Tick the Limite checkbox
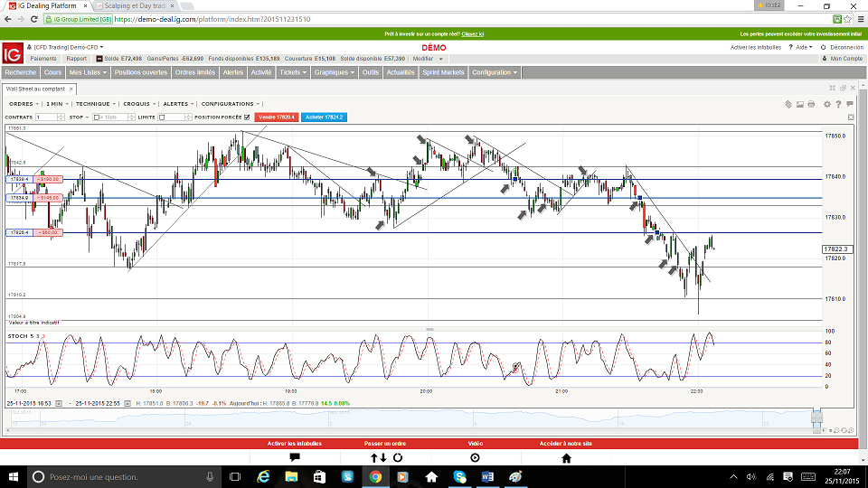 (162, 117)
